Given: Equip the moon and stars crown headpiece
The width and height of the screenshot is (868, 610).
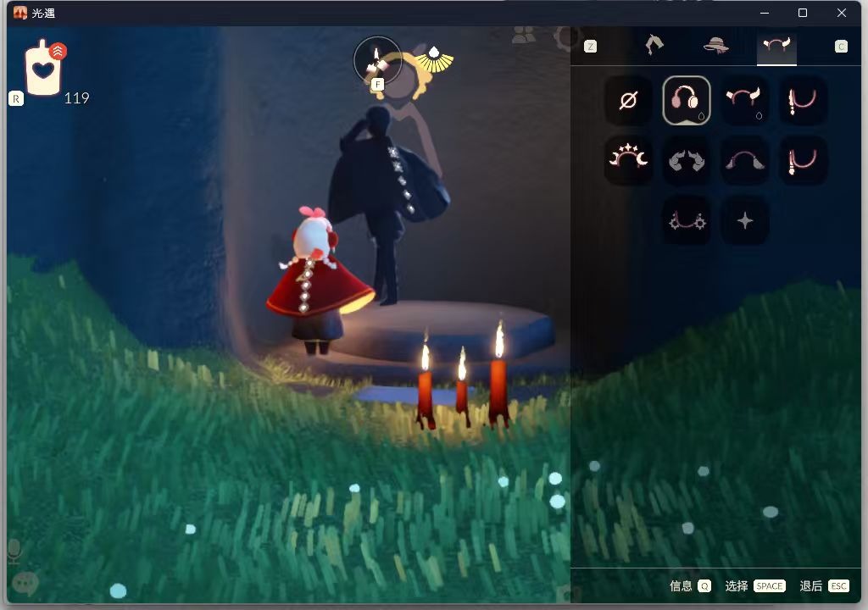Looking at the screenshot, I should coord(628,160).
